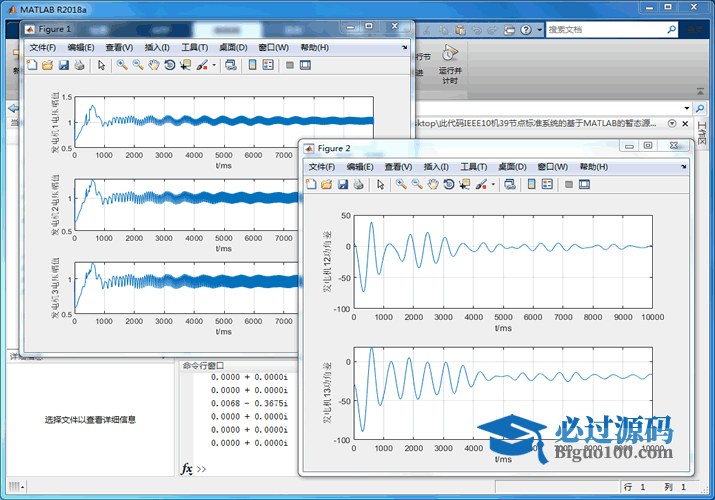Save Figure 2 using the floppy disk icon

342,184
